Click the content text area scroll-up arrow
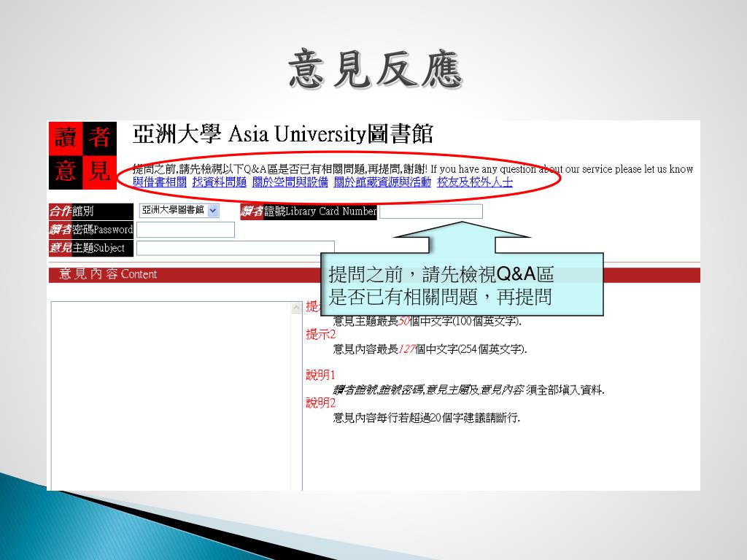The width and height of the screenshot is (747, 560). click(296, 308)
